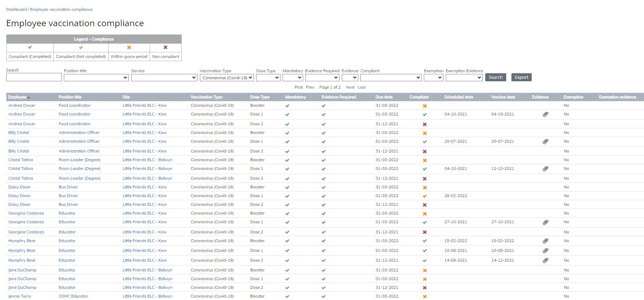
Task: Sort by Compliant column header
Action: click(x=419, y=97)
